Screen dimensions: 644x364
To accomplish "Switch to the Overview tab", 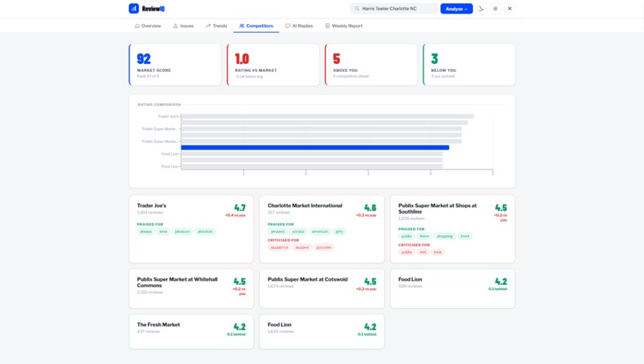I will (148, 26).
